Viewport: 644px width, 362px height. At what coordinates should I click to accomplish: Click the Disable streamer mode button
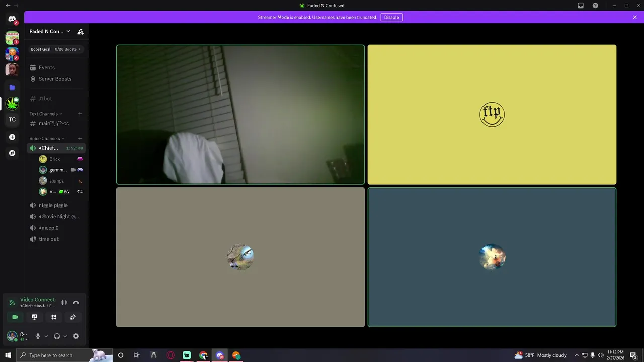(391, 17)
